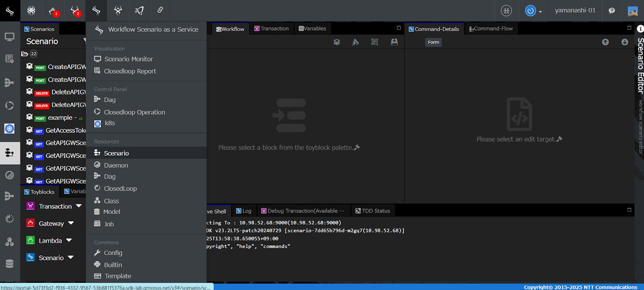Click the database icon in left sidebar
Image resolution: width=644 pixels, height=290 pixels.
click(x=10, y=264)
